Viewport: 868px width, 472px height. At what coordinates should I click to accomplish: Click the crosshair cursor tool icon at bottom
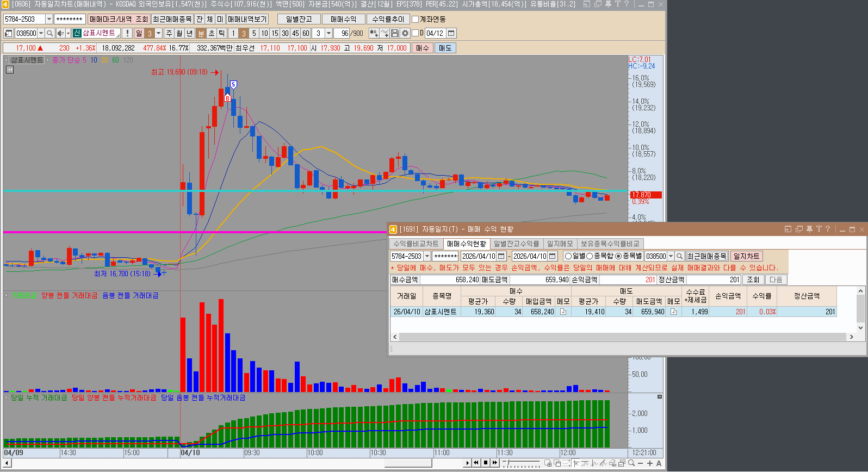pyautogui.click(x=576, y=463)
